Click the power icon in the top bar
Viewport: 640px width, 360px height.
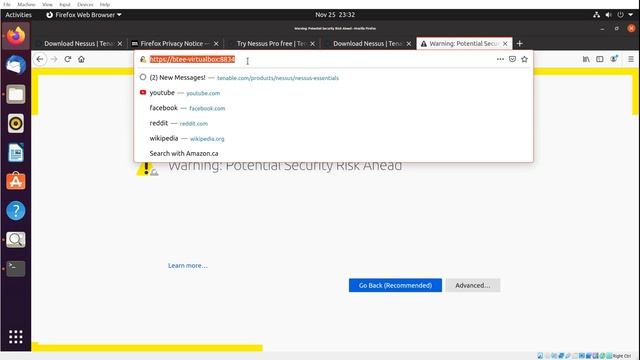tap(620, 15)
